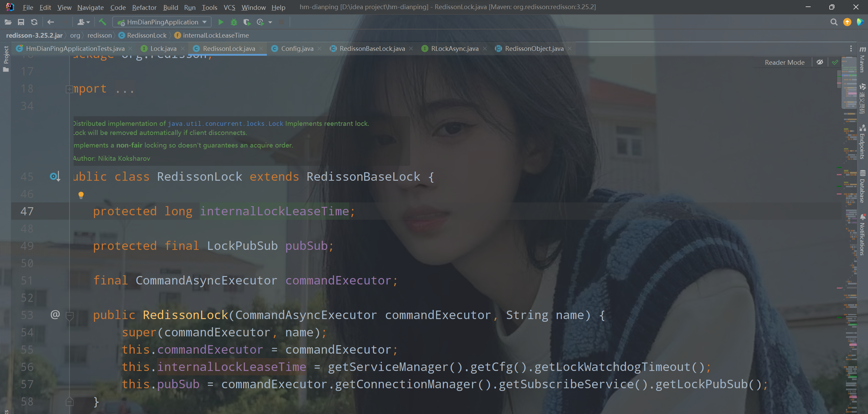Image resolution: width=868 pixels, height=414 pixels.
Task: Collapse the RedissonLock constructor fold marker
Action: point(70,316)
